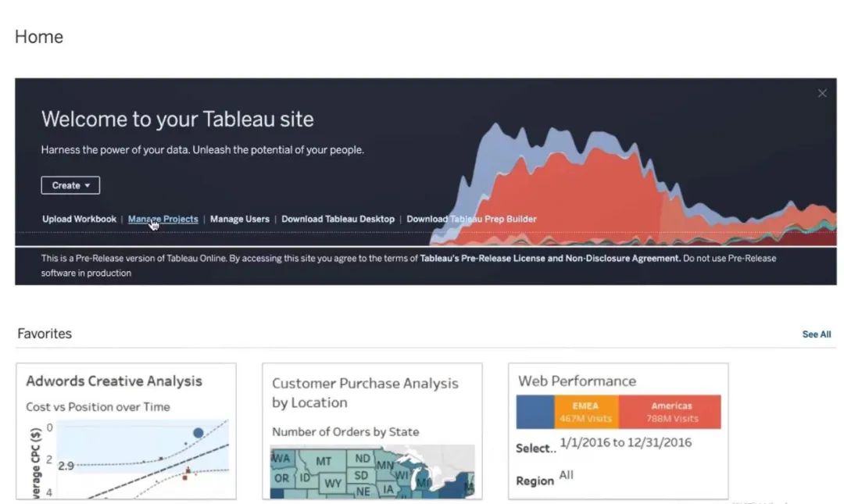Select the EMEA orange visits segment

[x=586, y=412]
